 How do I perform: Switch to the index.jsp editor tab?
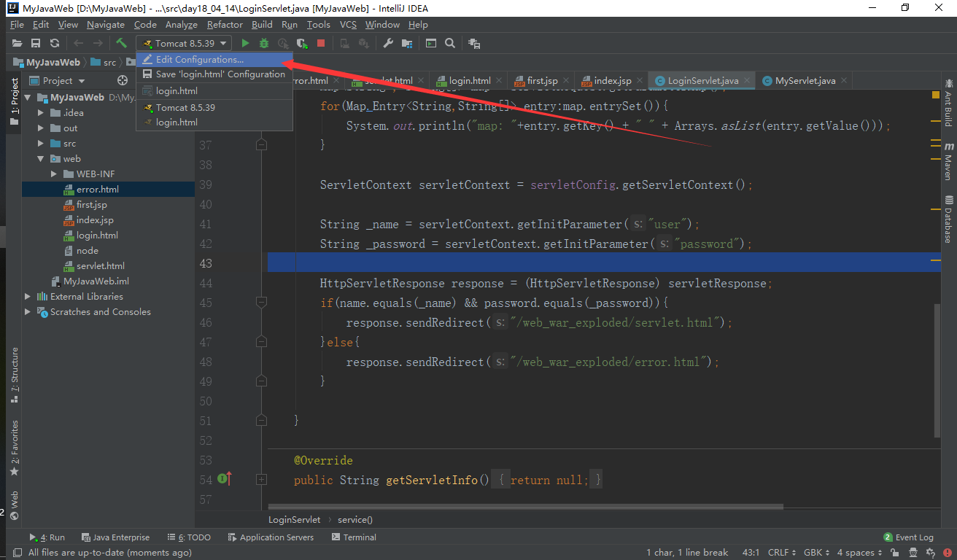click(x=613, y=80)
